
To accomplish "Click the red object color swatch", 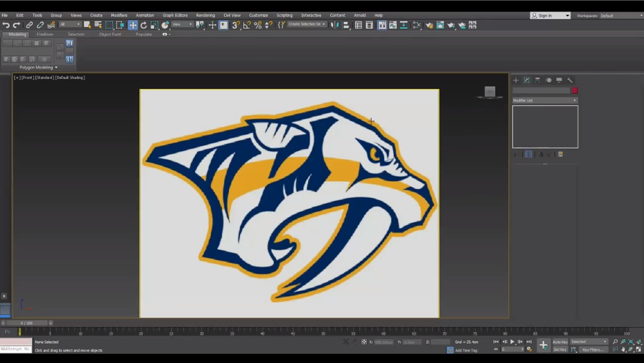I will (x=575, y=90).
